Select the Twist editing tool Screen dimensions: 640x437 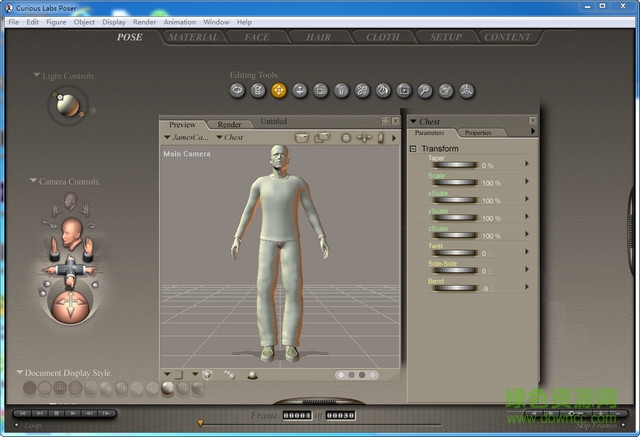pyautogui.click(x=258, y=91)
